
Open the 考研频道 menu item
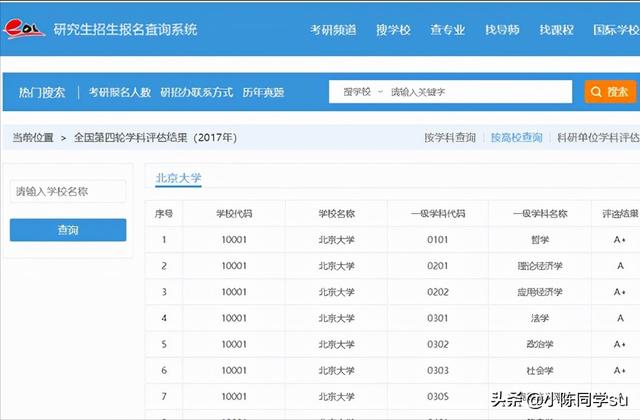pos(333,30)
